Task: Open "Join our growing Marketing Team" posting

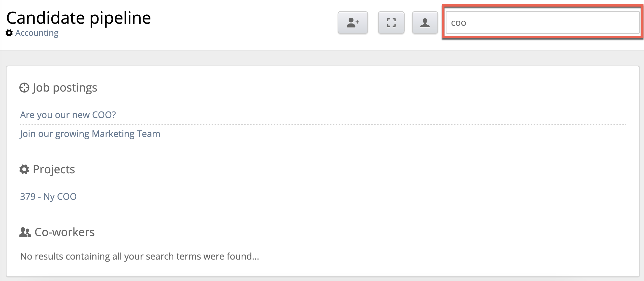Action: coord(90,134)
